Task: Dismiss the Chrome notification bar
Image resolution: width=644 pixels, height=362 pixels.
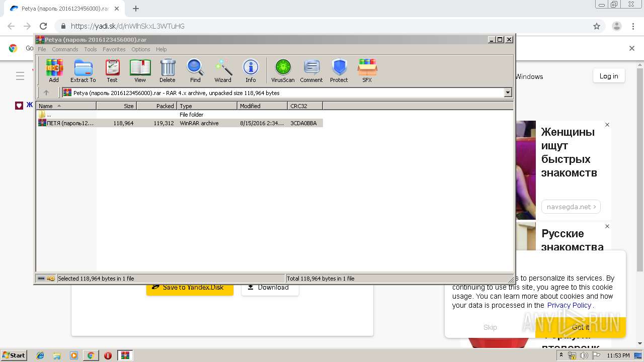Action: pyautogui.click(x=632, y=48)
